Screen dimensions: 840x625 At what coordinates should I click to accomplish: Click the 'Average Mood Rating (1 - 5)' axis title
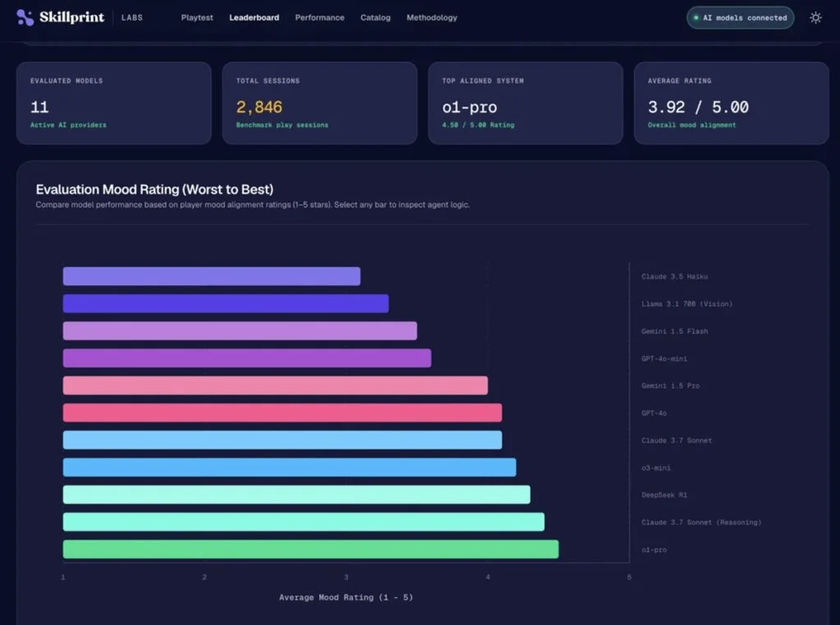[x=346, y=598]
